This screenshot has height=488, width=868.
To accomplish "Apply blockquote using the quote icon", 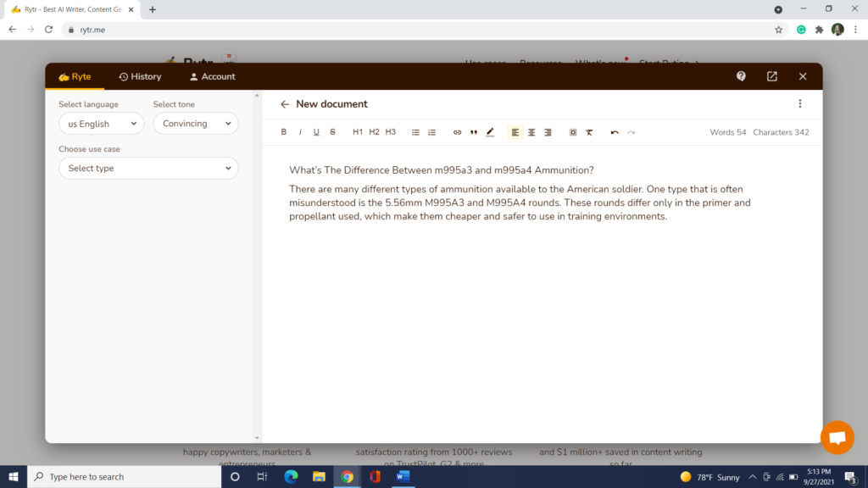I will pos(474,132).
